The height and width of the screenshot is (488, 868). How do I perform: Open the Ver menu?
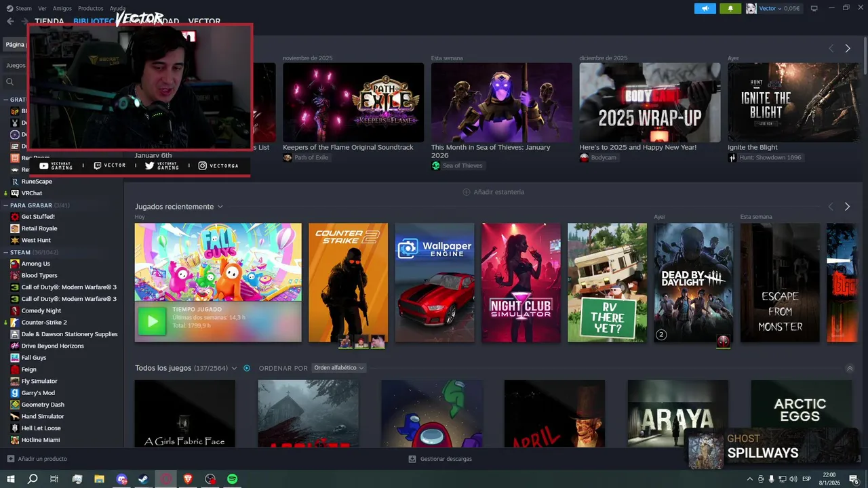tap(42, 8)
